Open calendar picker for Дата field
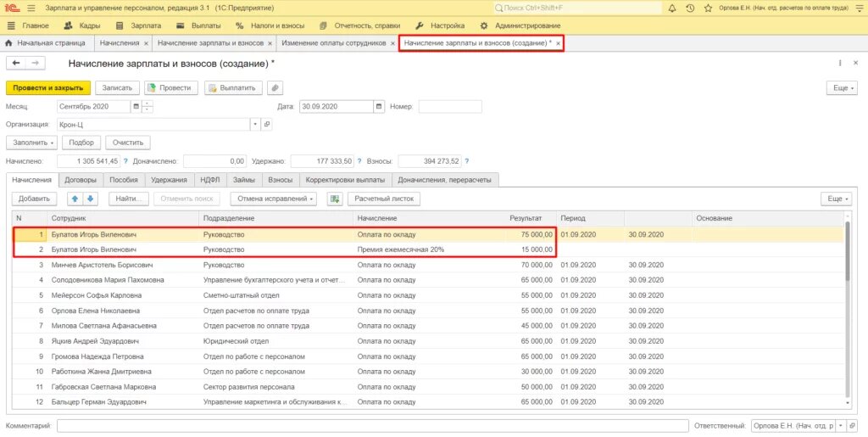Viewport: 868px width, 437px height. tap(379, 106)
